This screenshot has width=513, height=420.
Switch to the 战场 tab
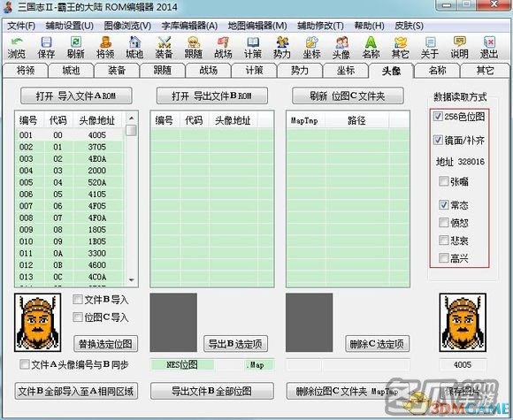[x=209, y=71]
